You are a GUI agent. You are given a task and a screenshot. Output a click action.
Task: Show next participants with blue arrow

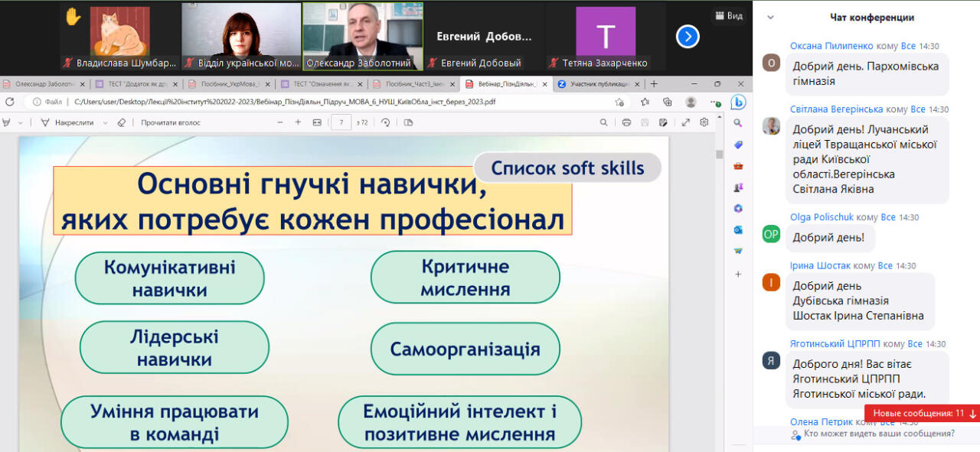[688, 36]
